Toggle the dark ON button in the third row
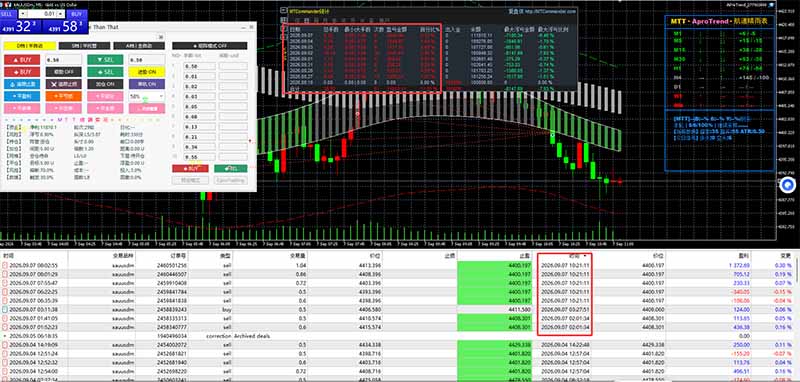Image resolution: width=800 pixels, height=382 pixels. [106, 84]
